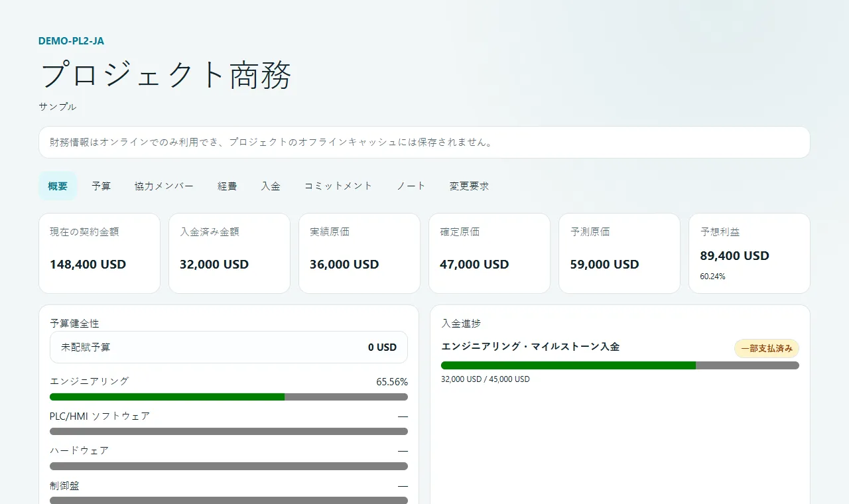Select the 概要 tab
Screen dimensions: 849x504
click(x=58, y=186)
